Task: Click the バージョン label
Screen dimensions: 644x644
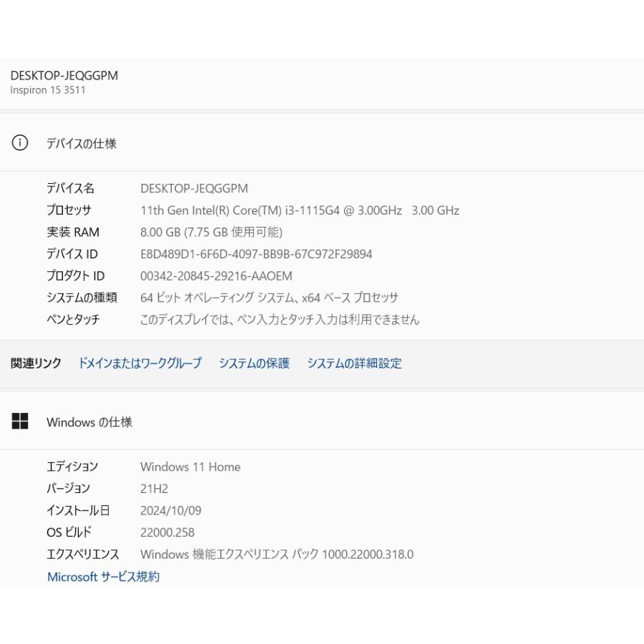Action: tap(68, 488)
